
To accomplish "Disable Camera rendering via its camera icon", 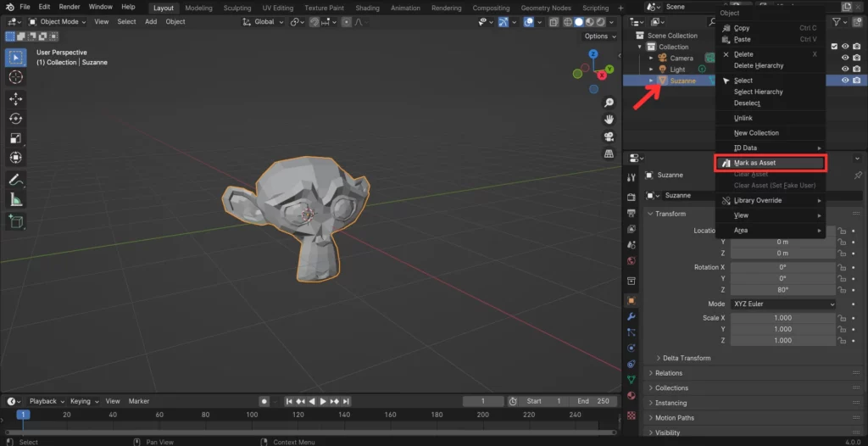I will [x=857, y=58].
